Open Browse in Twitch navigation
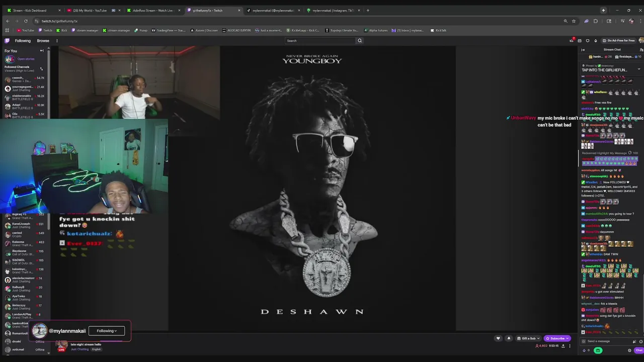 [43, 41]
